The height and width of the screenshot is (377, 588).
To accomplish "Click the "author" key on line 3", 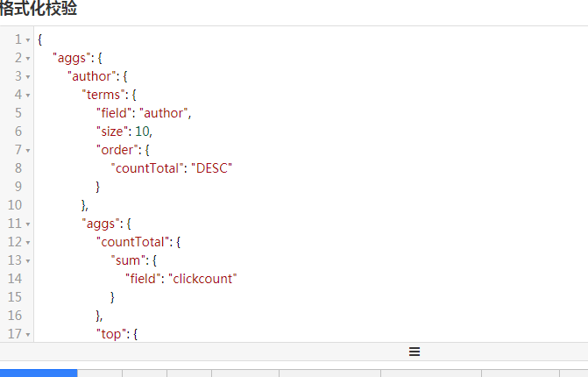I will pyautogui.click(x=91, y=76).
